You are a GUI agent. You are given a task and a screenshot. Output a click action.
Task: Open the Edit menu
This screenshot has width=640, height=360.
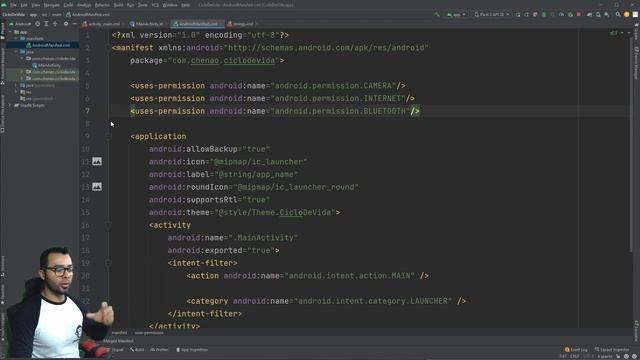[24, 5]
